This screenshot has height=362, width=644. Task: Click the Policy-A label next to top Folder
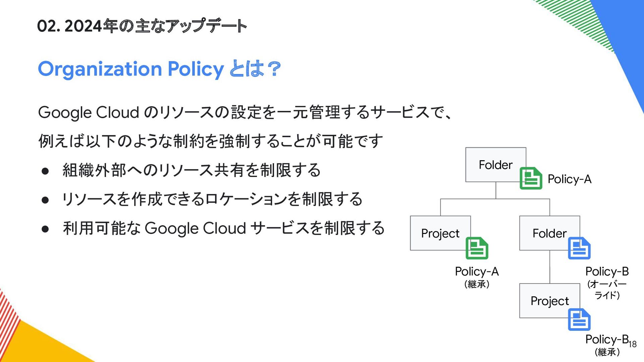point(570,179)
